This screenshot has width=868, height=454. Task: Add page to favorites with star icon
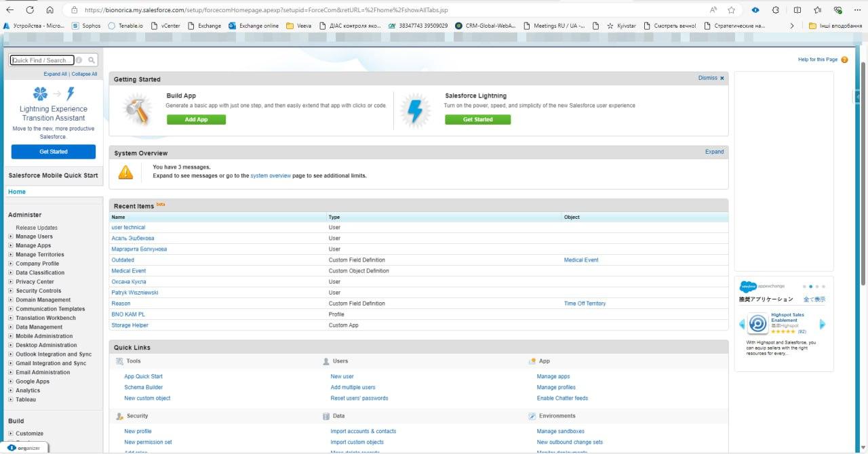[732, 10]
